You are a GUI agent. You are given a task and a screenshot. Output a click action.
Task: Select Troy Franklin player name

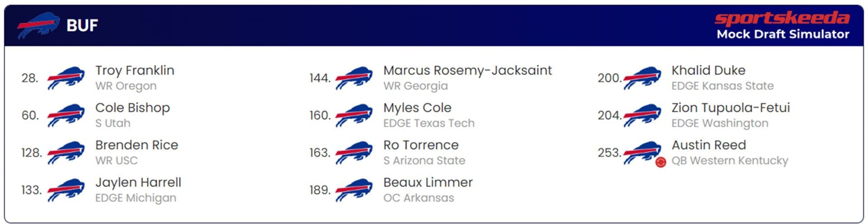pyautogui.click(x=135, y=71)
